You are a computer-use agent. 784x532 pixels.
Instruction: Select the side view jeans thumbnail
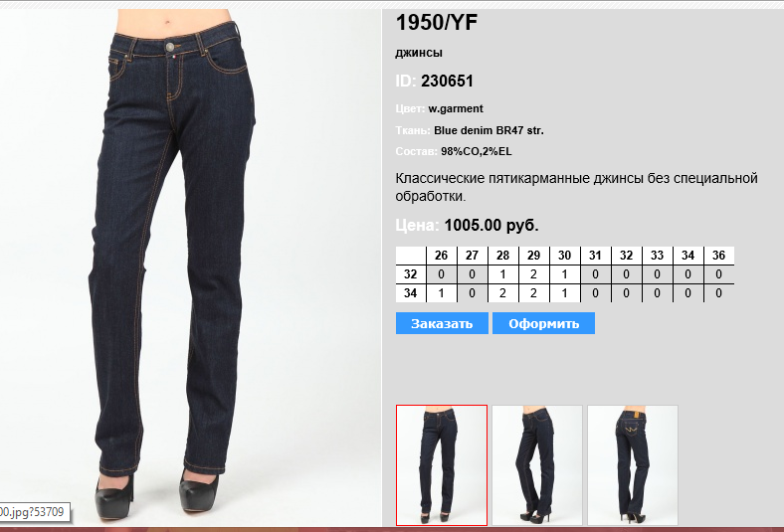pyautogui.click(x=537, y=465)
